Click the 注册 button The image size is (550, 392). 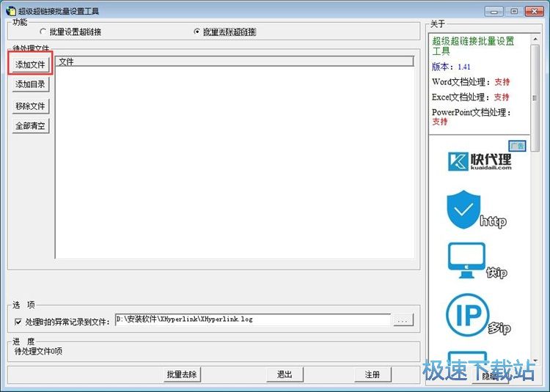(372, 374)
